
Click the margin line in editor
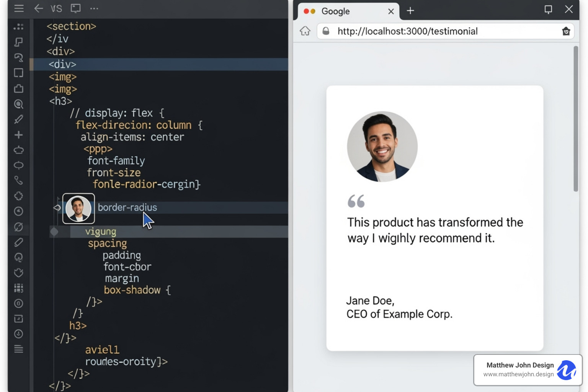coord(122,278)
